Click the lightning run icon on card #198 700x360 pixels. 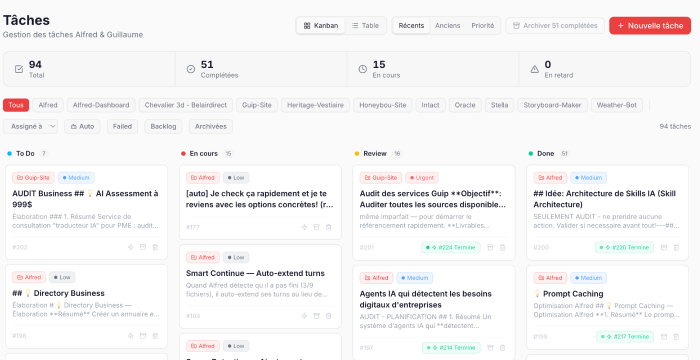[131, 336]
